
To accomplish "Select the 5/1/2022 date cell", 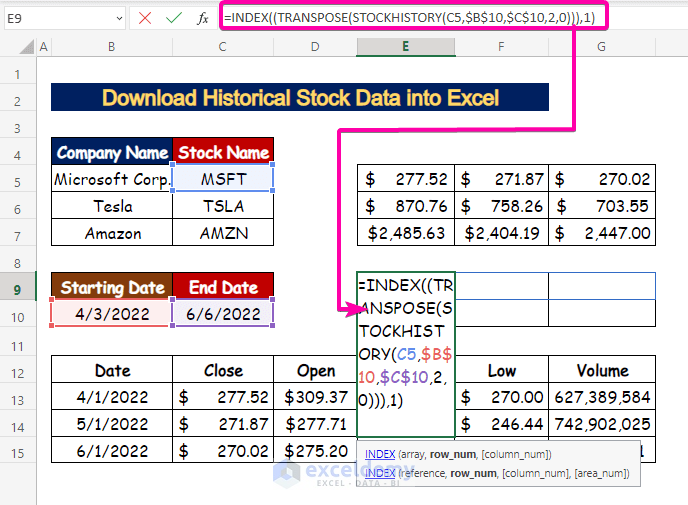I will pyautogui.click(x=112, y=423).
